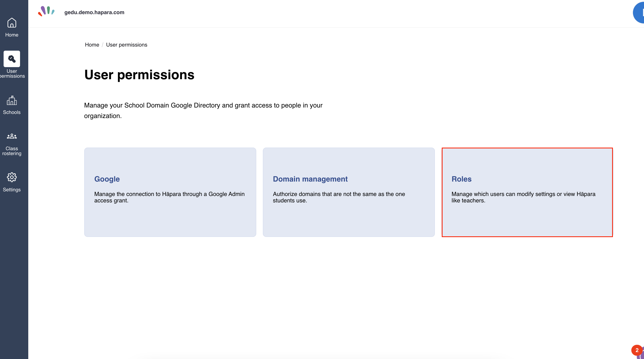
Task: Click text 'Manage your School Domain Google Directory'
Action: pyautogui.click(x=152, y=105)
